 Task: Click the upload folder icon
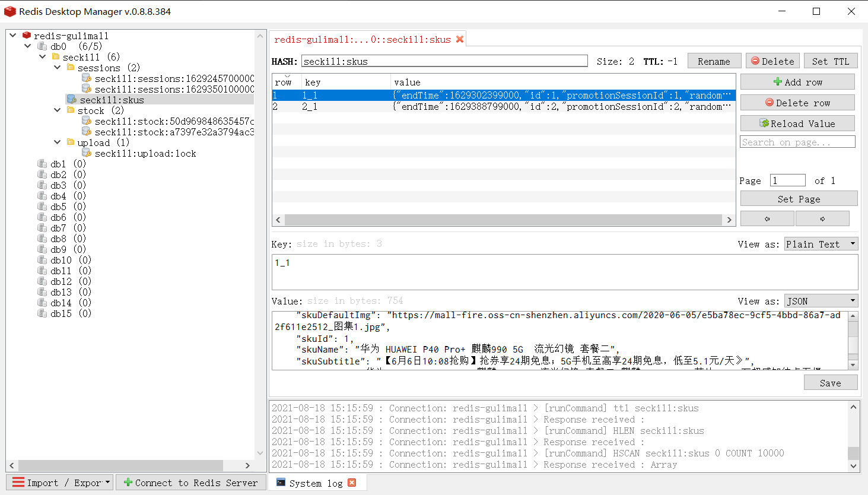pos(71,142)
